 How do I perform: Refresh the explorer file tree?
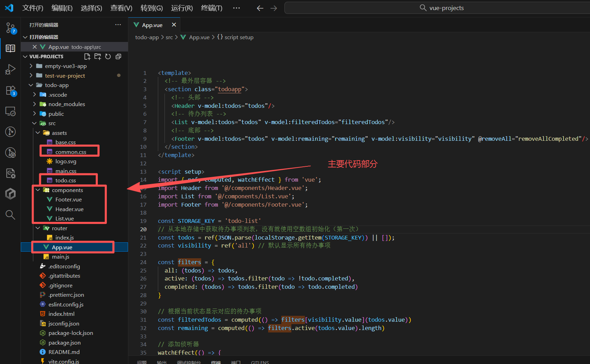108,57
